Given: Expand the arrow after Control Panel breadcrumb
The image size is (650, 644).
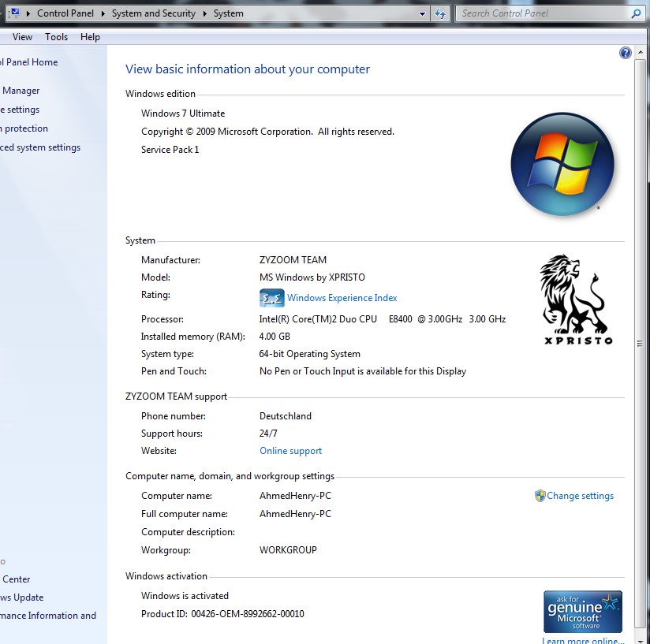Looking at the screenshot, I should point(103,13).
